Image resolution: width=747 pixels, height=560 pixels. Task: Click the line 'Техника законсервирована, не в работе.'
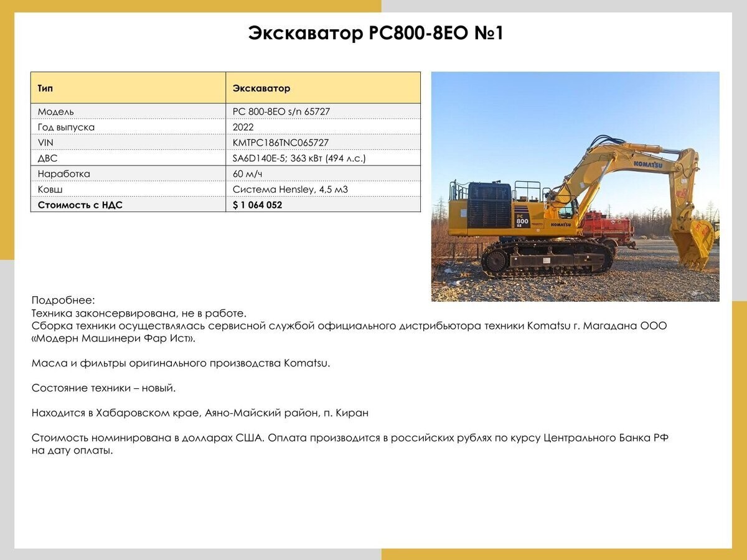coord(139,313)
